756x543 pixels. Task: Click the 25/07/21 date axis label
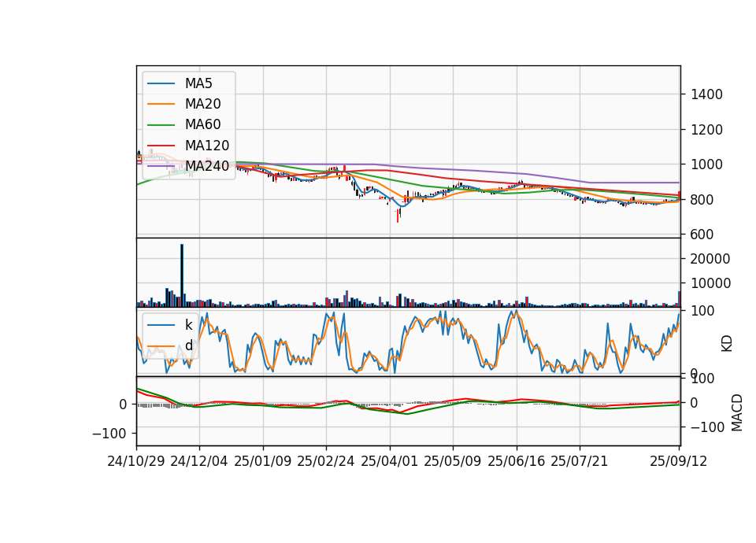(580, 462)
